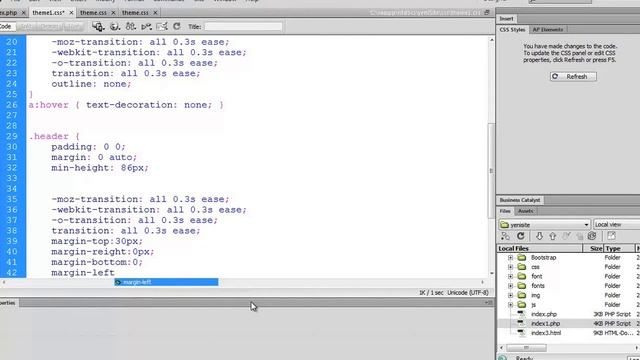
Task: Open the Business Catalyst panel tab
Action: tap(520, 200)
